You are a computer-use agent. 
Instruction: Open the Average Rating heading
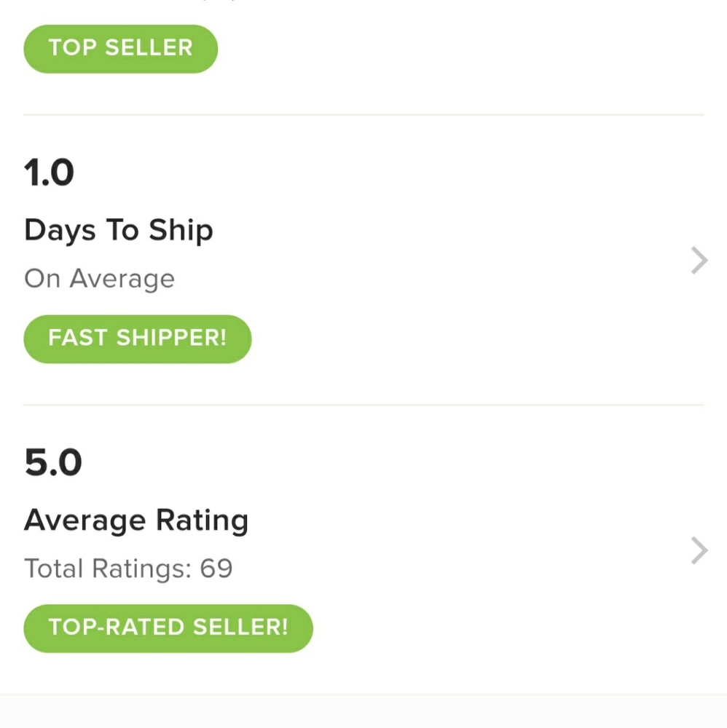click(136, 521)
